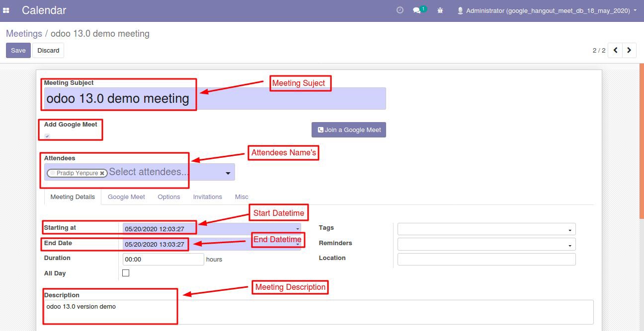This screenshot has width=644, height=331.
Task: Remove Pradip Yenpure attendee tag
Action: (x=102, y=173)
